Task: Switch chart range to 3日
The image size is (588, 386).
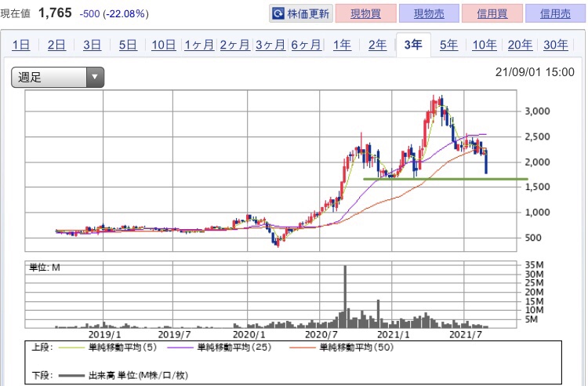Action: (x=93, y=45)
